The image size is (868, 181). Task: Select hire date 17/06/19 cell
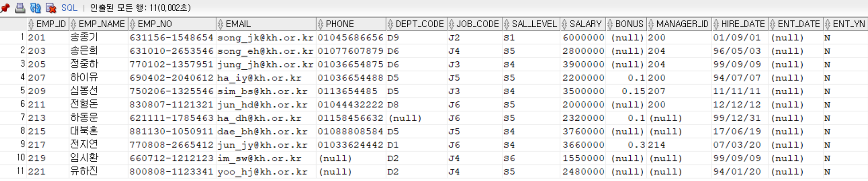coord(740,131)
